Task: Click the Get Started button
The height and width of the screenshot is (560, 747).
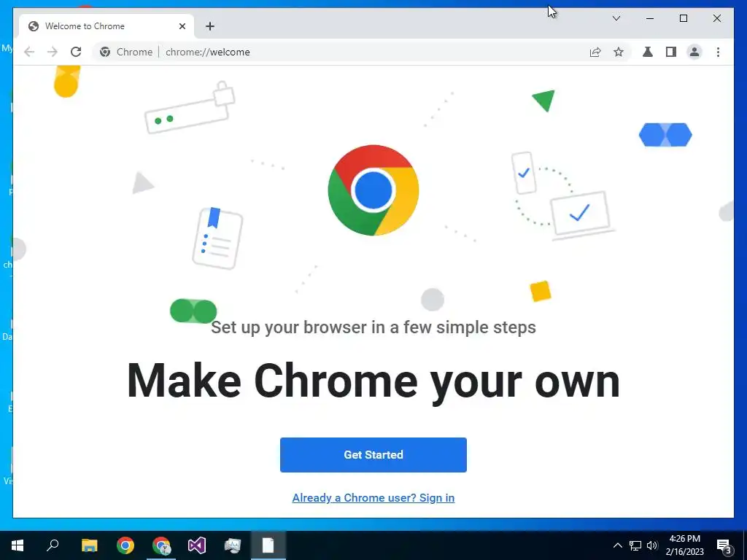Action: coord(373,455)
